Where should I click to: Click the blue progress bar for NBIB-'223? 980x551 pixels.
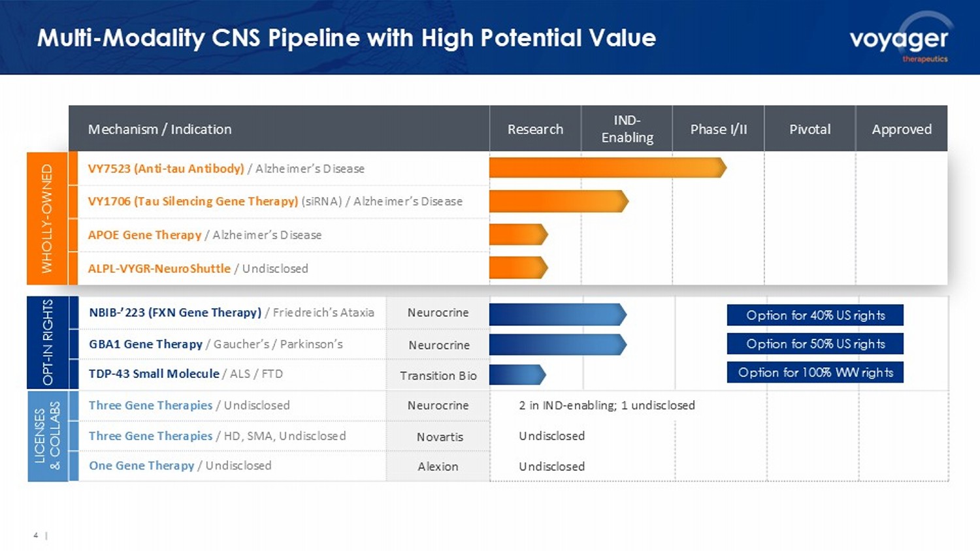click(558, 314)
